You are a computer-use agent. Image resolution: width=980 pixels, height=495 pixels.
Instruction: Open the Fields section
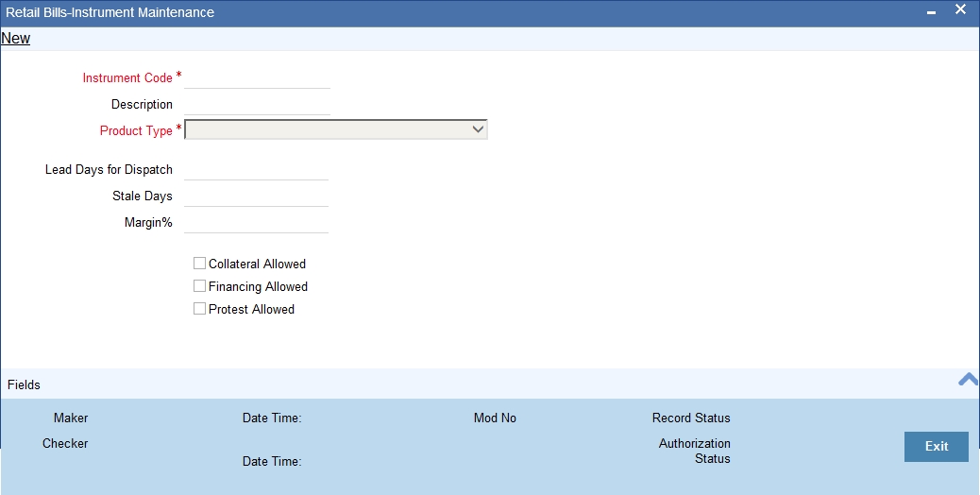pyautogui.click(x=24, y=385)
